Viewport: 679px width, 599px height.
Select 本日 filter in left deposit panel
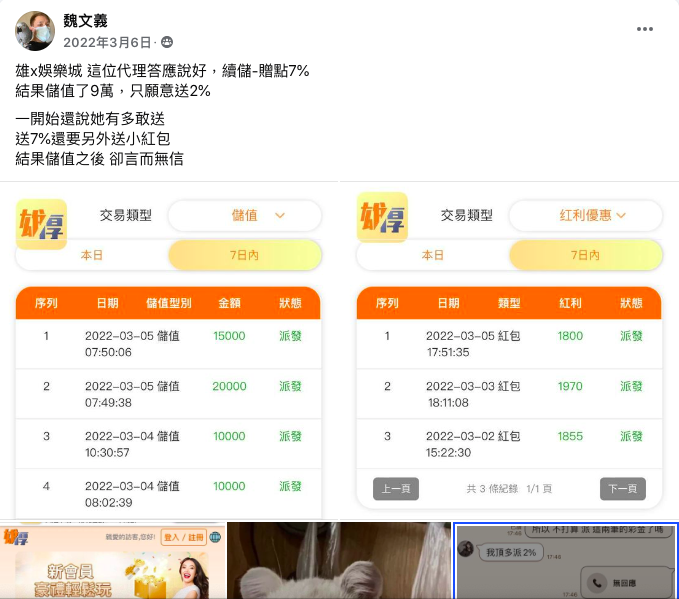[x=92, y=255]
